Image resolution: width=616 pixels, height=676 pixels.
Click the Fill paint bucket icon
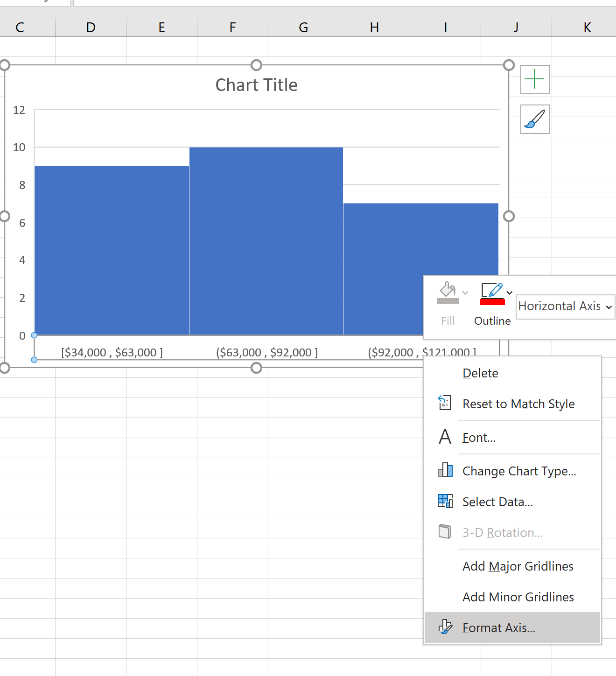(x=447, y=291)
